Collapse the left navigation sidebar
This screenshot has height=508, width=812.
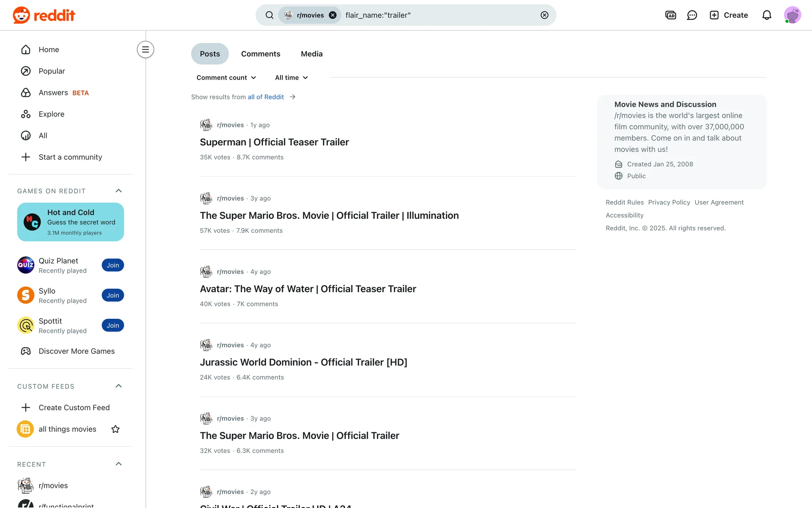click(145, 50)
